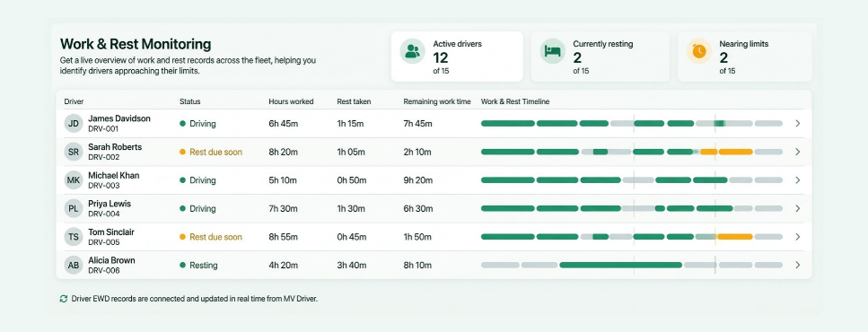The width and height of the screenshot is (868, 332).
Task: Expand Priya Lewis row with its chevron
Action: pos(798,208)
